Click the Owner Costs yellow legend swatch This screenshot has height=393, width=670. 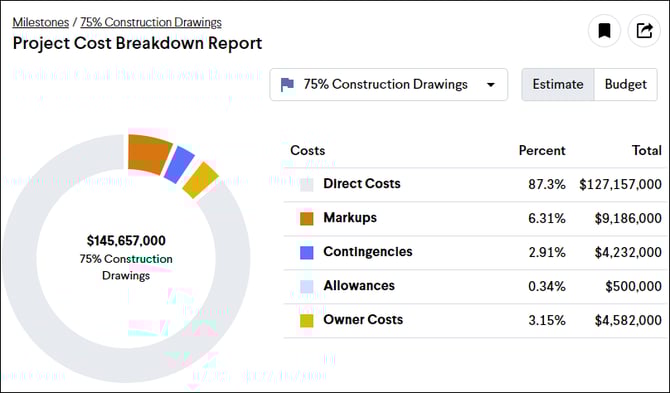(306, 320)
